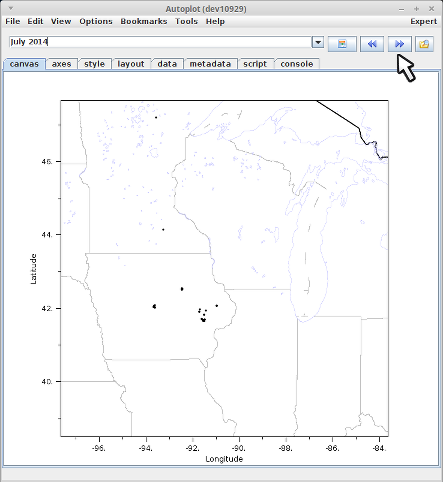The width and height of the screenshot is (443, 482).
Task: Switch to the data tab
Action: [x=167, y=64]
